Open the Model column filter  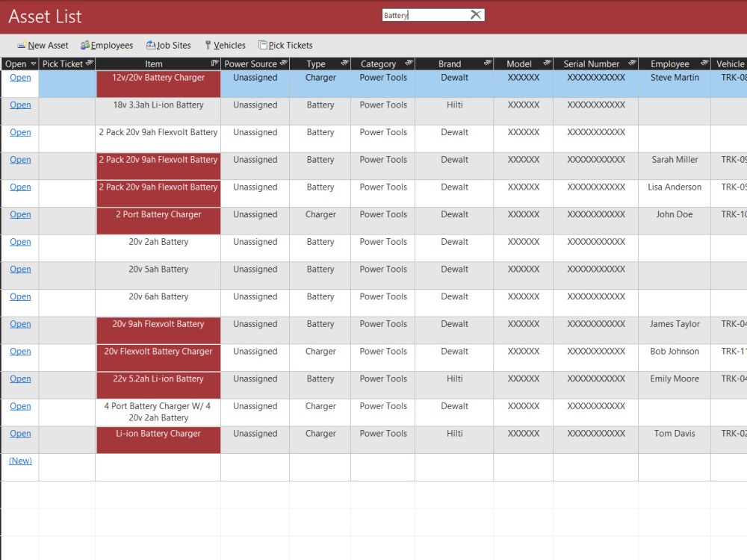click(548, 63)
